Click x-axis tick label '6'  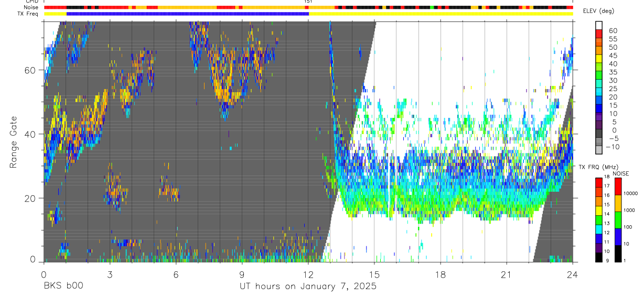click(176, 274)
